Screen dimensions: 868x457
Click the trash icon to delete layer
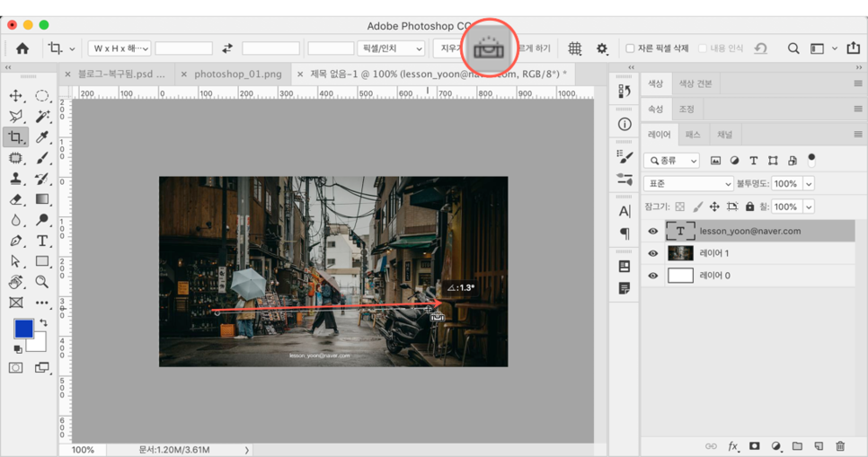tap(840, 446)
